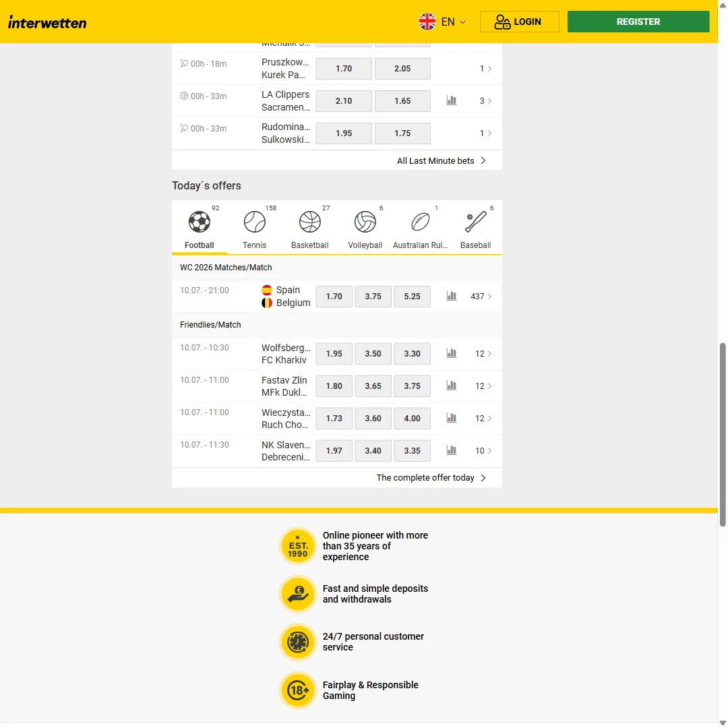Viewport: 728px width, 728px height.
Task: Select FC Kharkiv win odds 3.30
Action: (412, 354)
